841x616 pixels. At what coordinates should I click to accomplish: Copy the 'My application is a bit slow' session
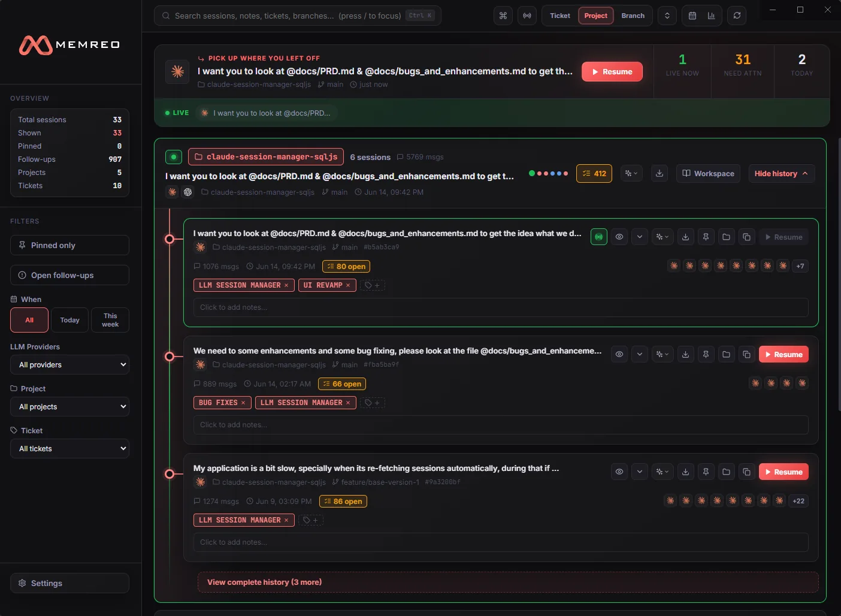click(747, 472)
